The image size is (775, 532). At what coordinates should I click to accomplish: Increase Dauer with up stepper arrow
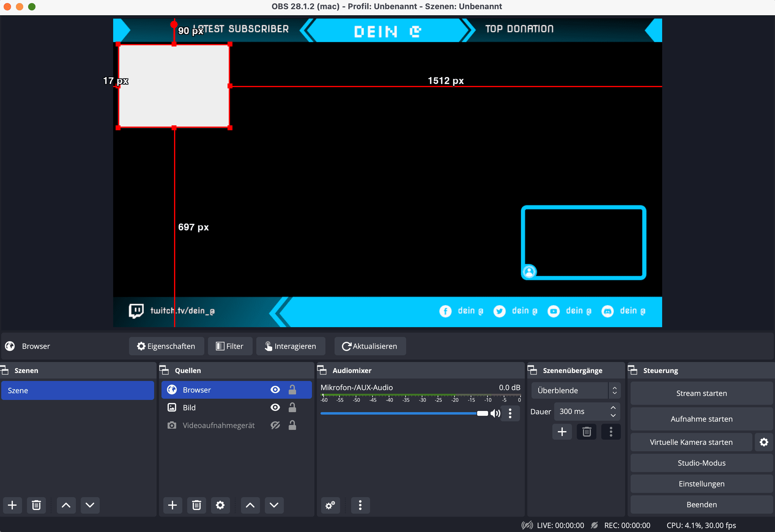click(613, 408)
